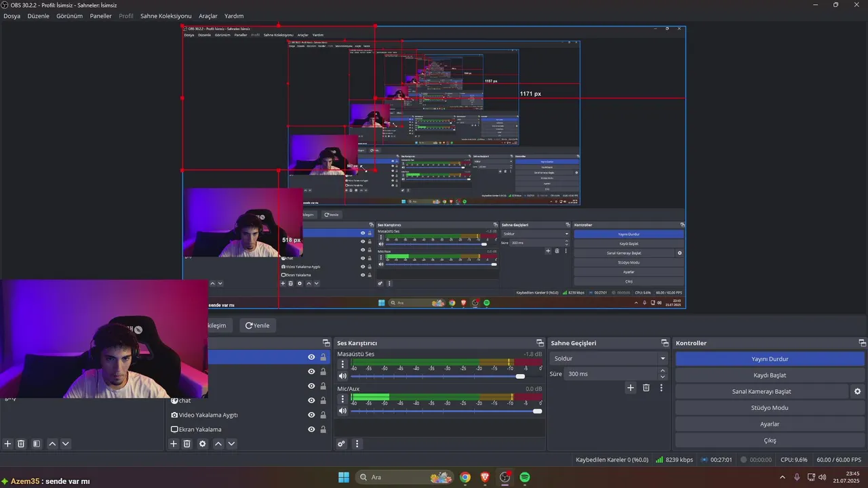This screenshot has width=868, height=488.
Task: Delete the selected scene with the trash icon
Action: pos(21,444)
